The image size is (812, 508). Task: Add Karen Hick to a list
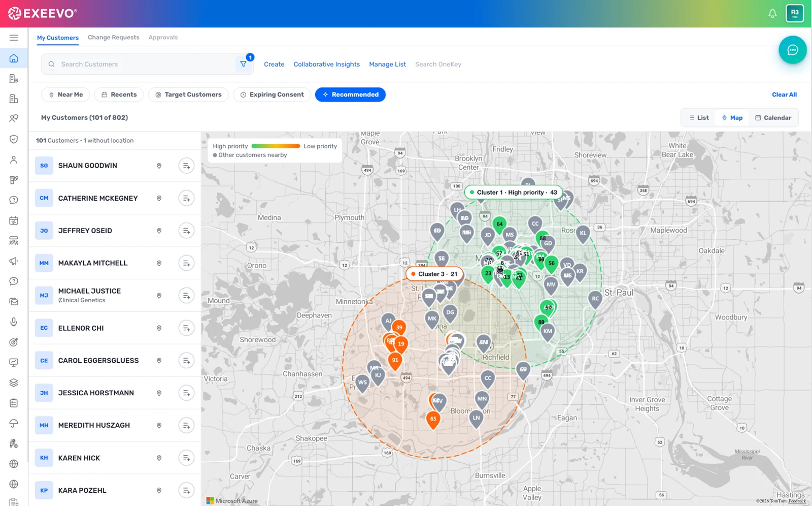[186, 458]
